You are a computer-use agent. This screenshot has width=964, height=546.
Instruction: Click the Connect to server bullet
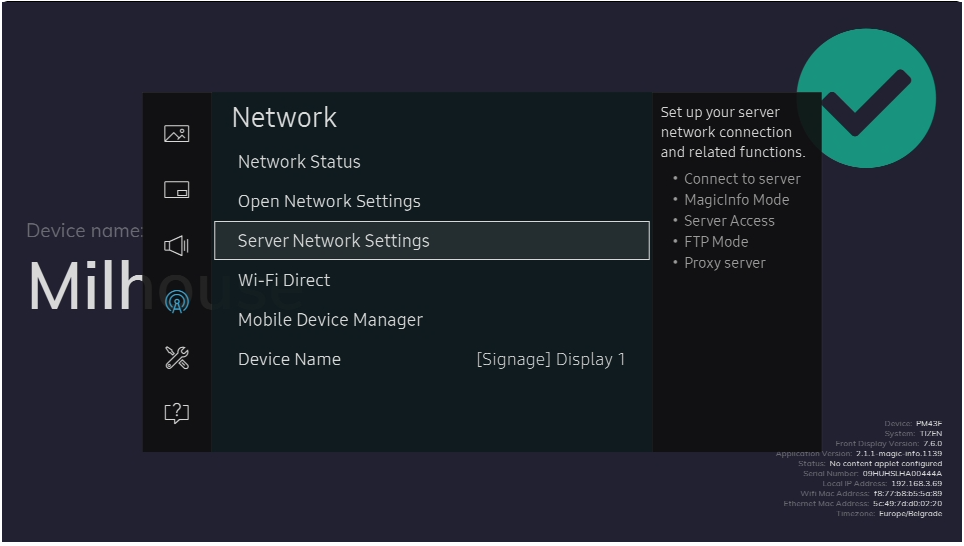tap(742, 179)
